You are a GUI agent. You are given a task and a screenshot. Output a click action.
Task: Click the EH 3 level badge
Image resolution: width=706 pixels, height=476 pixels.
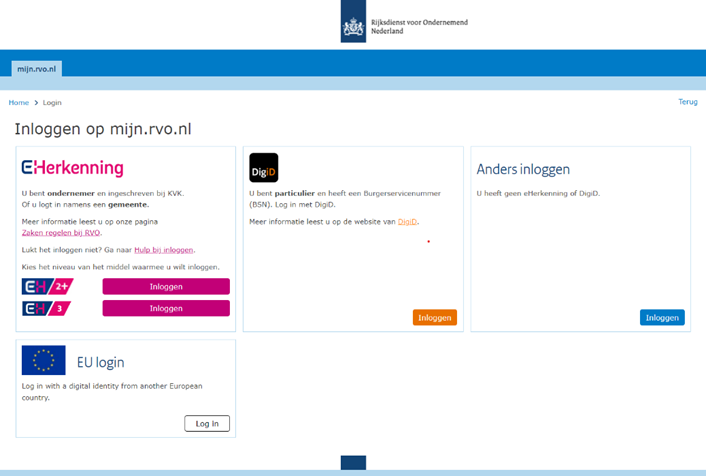tap(46, 308)
